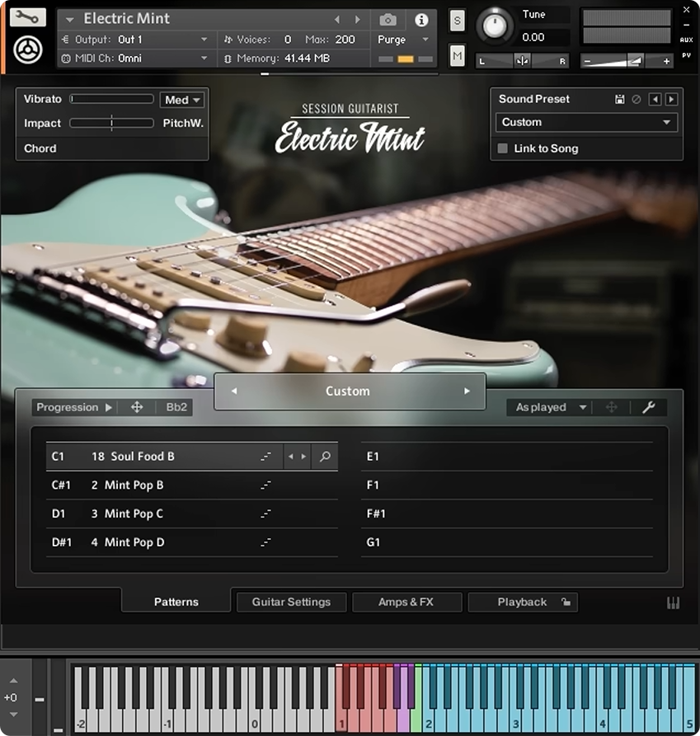The image size is (700, 736).
Task: Toggle the Playback tab lock icon
Action: coord(566,602)
